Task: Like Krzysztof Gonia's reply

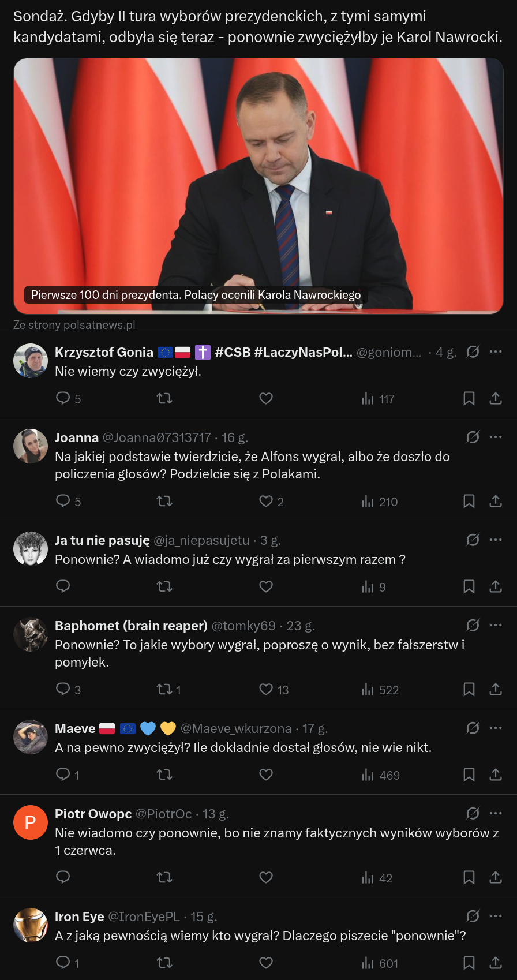Action: (266, 398)
